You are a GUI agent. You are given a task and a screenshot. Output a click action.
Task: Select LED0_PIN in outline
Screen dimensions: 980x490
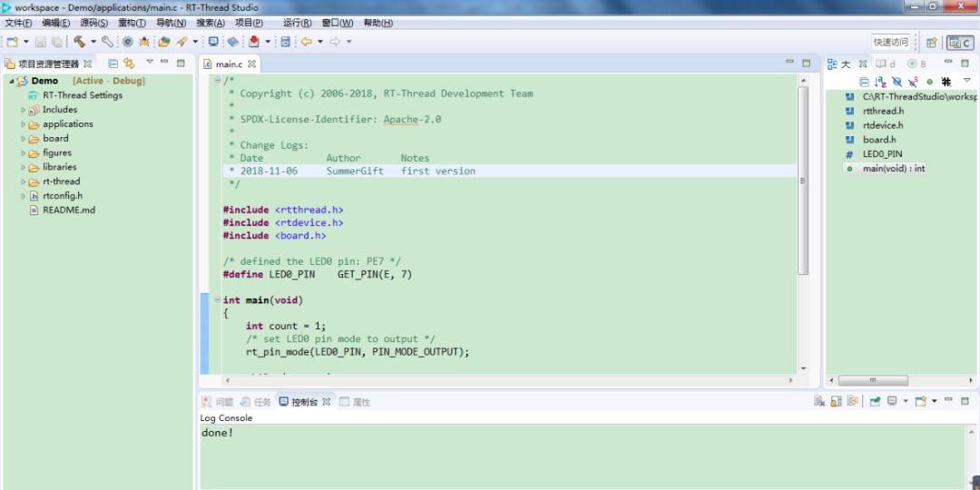pyautogui.click(x=882, y=154)
